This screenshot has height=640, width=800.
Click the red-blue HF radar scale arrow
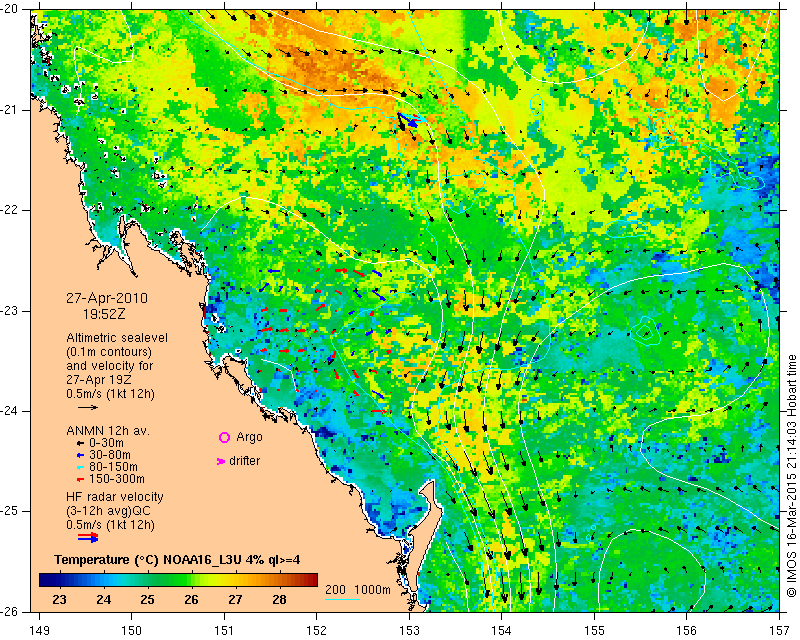[x=88, y=537]
